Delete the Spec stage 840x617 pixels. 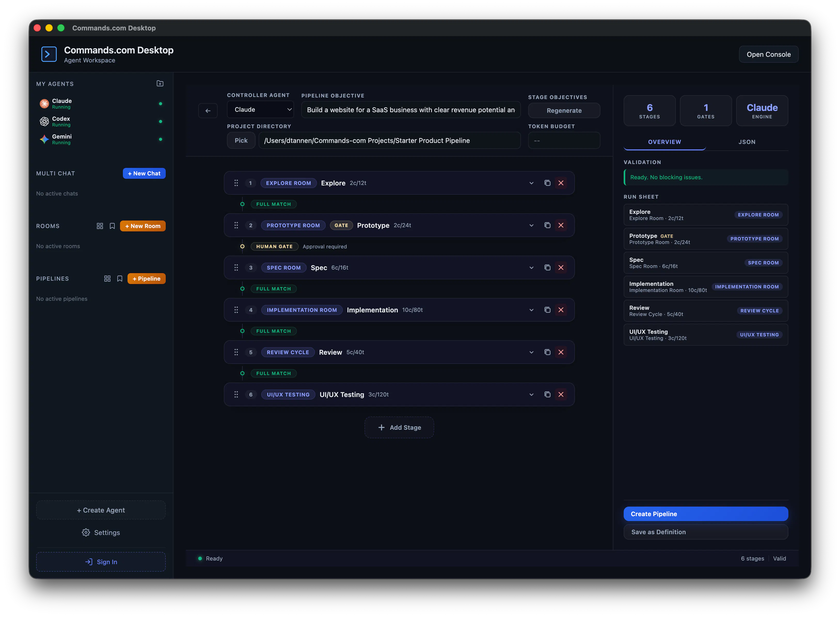pyautogui.click(x=561, y=267)
